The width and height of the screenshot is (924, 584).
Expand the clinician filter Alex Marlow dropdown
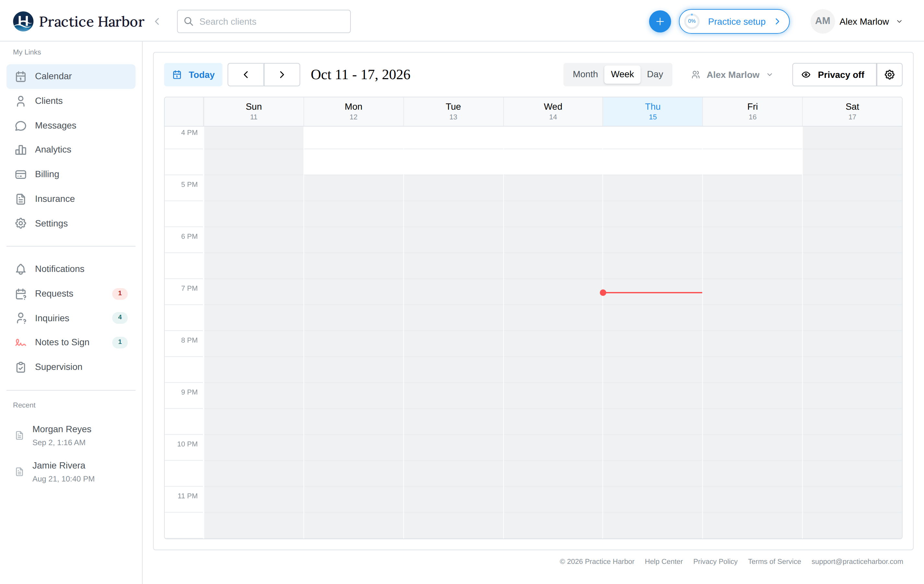[x=732, y=75]
